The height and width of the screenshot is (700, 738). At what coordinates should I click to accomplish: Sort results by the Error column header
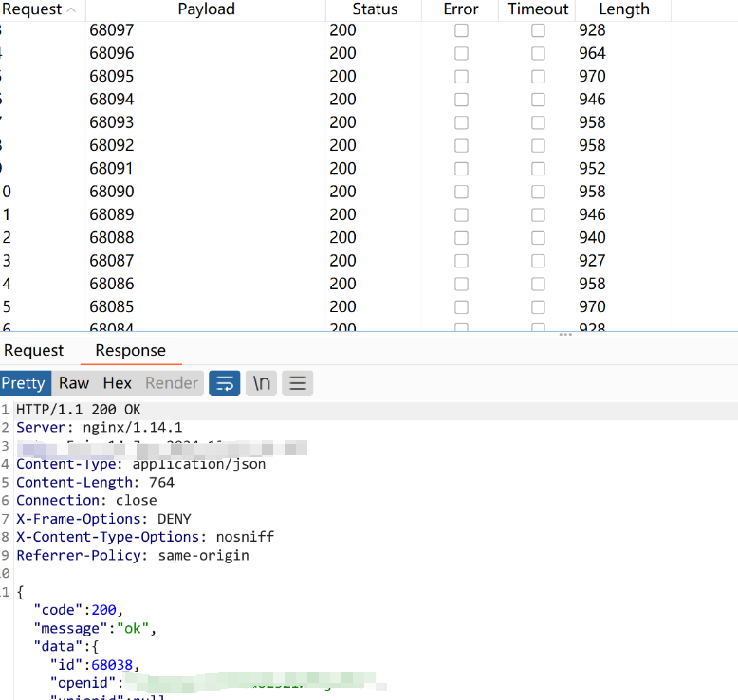point(461,9)
